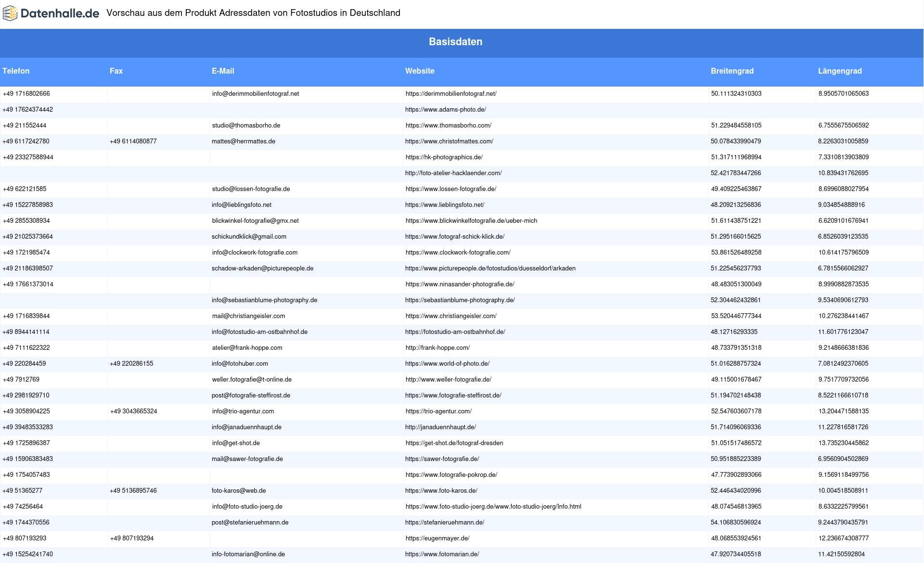The height and width of the screenshot is (563, 924).
Task: Click phone number +49 1716802666
Action: [26, 94]
